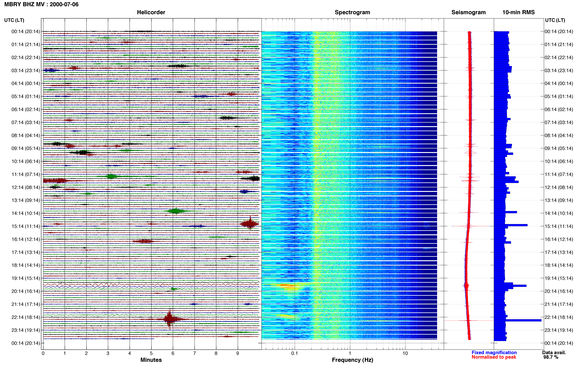The width and height of the screenshot is (588, 368).
Task: Select the 'Helicorder' panel heading
Action: (x=151, y=12)
